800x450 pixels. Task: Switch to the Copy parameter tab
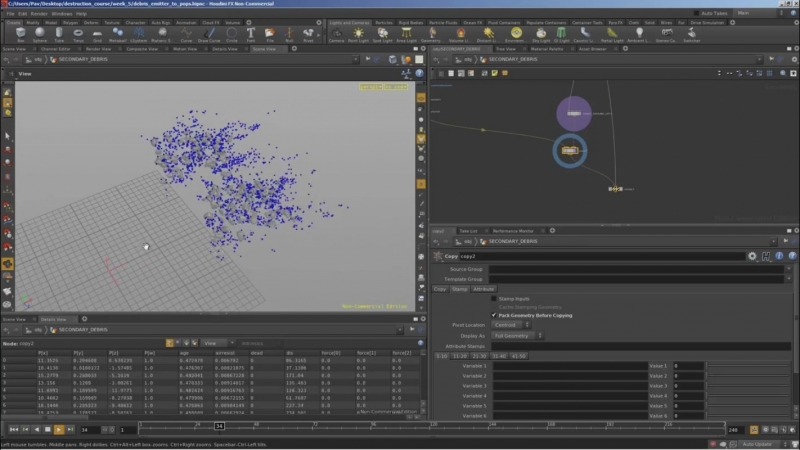click(440, 289)
